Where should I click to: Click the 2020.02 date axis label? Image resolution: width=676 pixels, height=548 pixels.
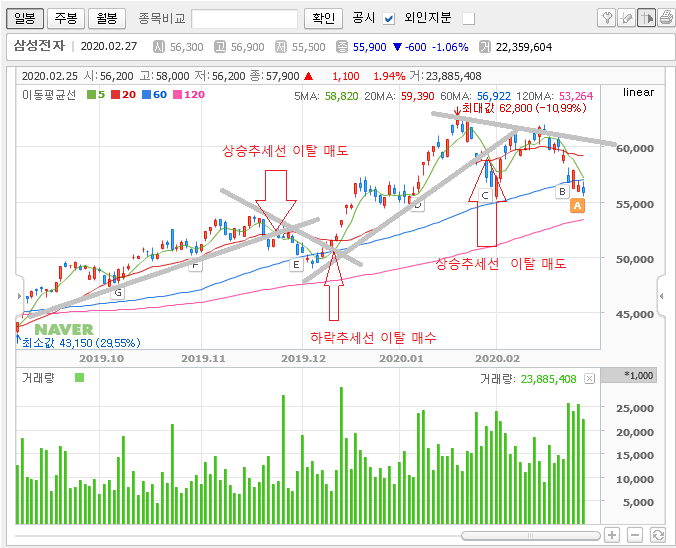click(x=498, y=358)
